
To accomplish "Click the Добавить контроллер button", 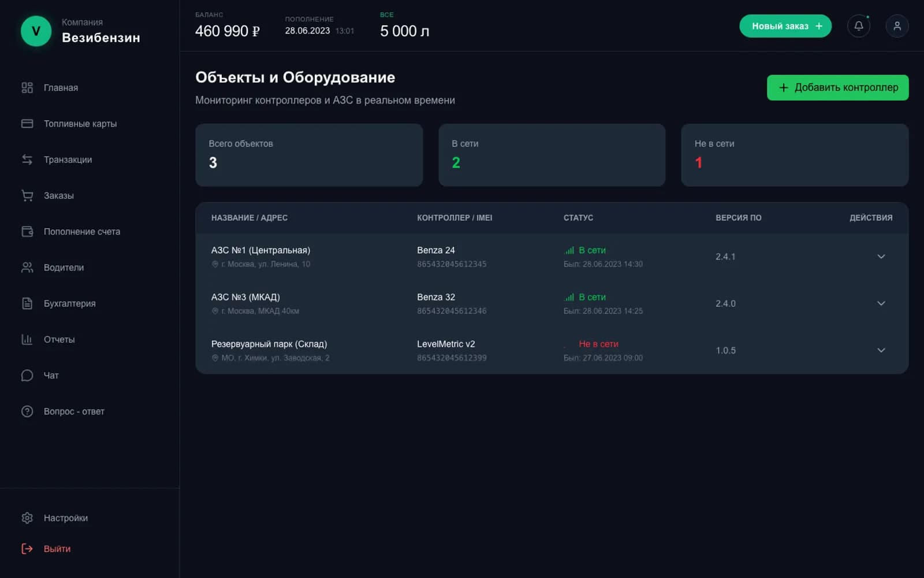I will [837, 88].
